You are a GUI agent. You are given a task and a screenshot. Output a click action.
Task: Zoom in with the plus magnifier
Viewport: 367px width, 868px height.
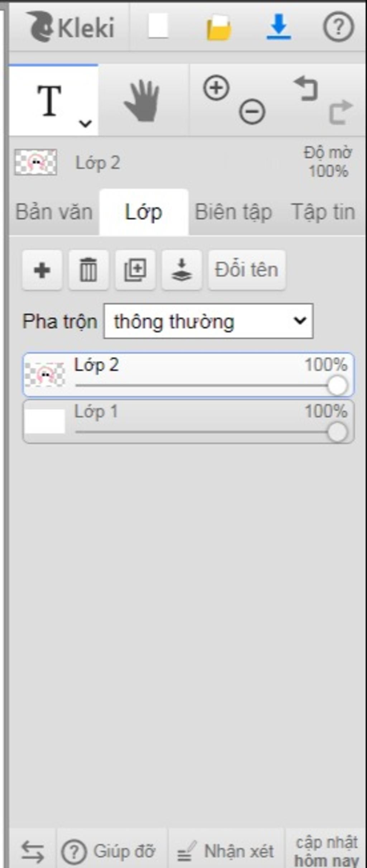click(x=216, y=88)
